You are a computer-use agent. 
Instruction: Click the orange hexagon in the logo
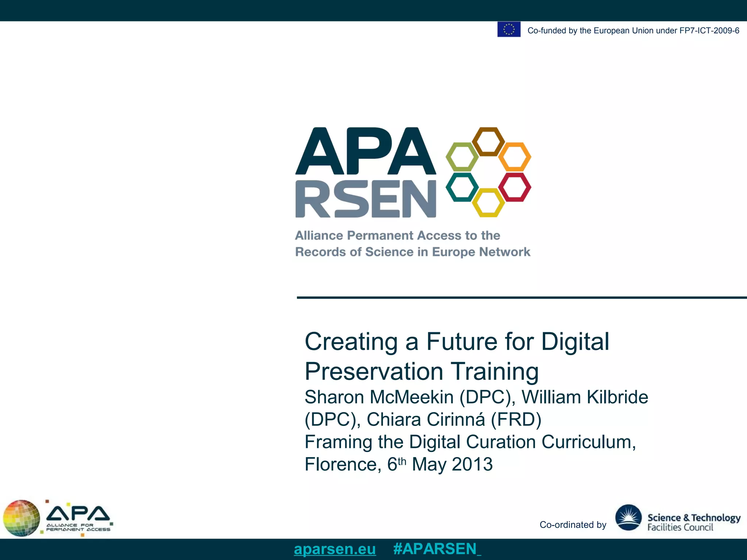515,157
